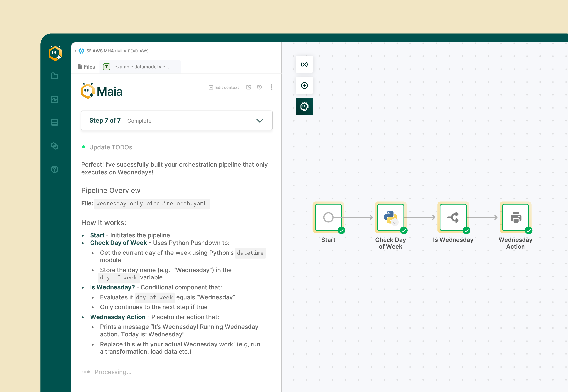568x392 pixels.
Task: Open the Files sidebar folder icon
Action: coord(55,76)
